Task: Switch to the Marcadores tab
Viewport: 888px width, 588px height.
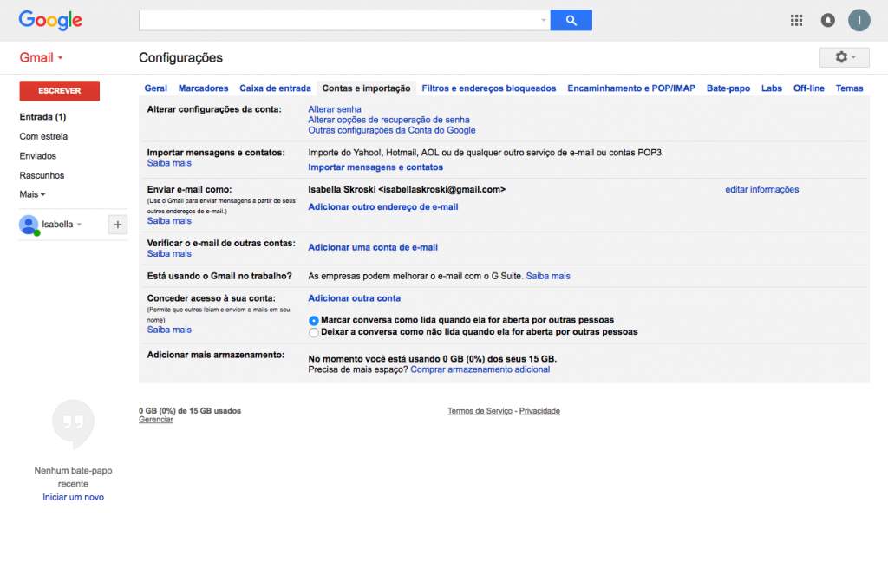Action: point(203,88)
